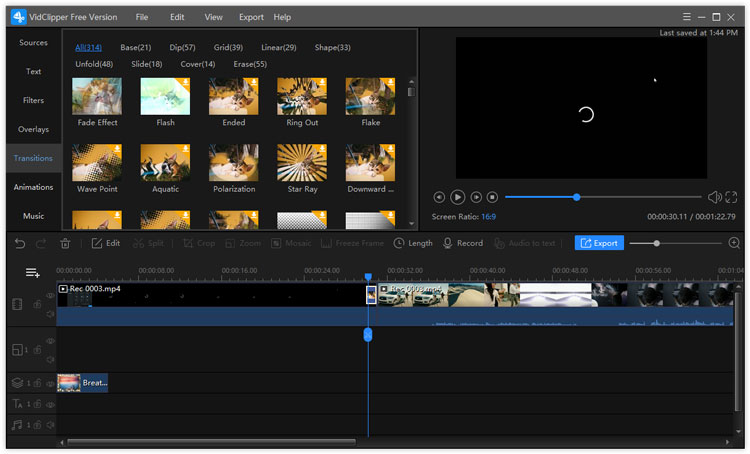Select the Star Ray transition thumbnail
Screen dimensions: 750x454
click(x=302, y=163)
